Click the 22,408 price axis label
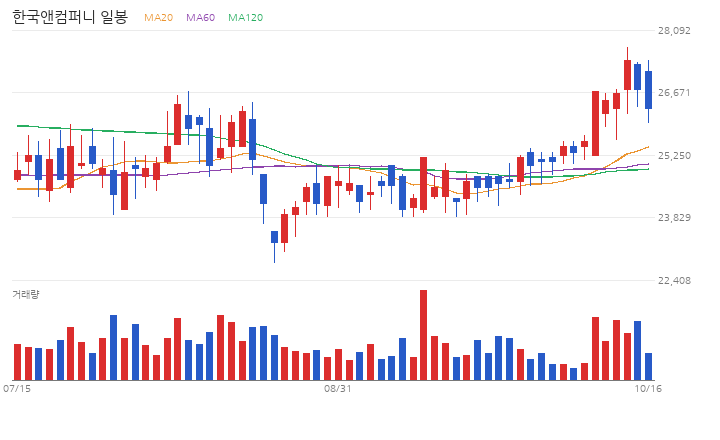Viewport: 720px width, 440px height. pyautogui.click(x=674, y=281)
